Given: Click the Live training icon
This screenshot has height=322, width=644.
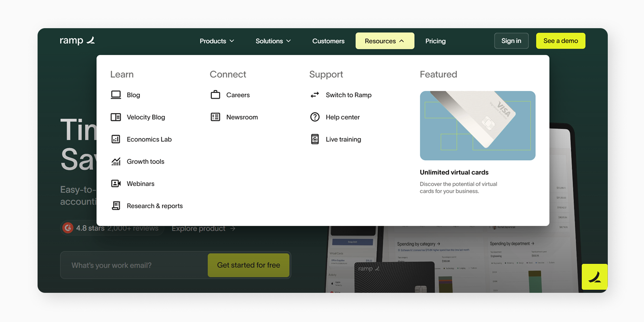Looking at the screenshot, I should 315,139.
